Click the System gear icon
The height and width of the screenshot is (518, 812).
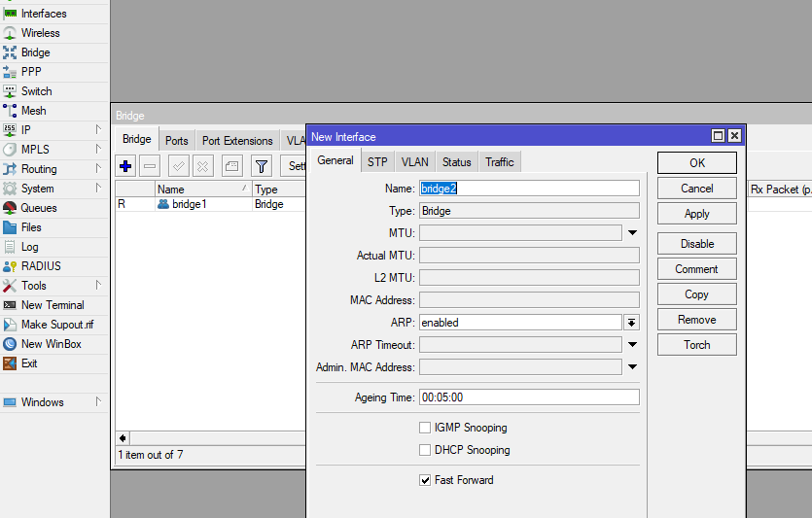pos(10,189)
